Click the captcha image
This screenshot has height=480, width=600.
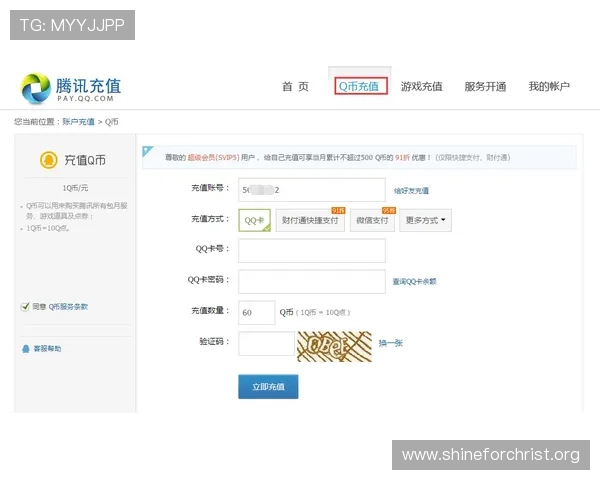click(334, 346)
